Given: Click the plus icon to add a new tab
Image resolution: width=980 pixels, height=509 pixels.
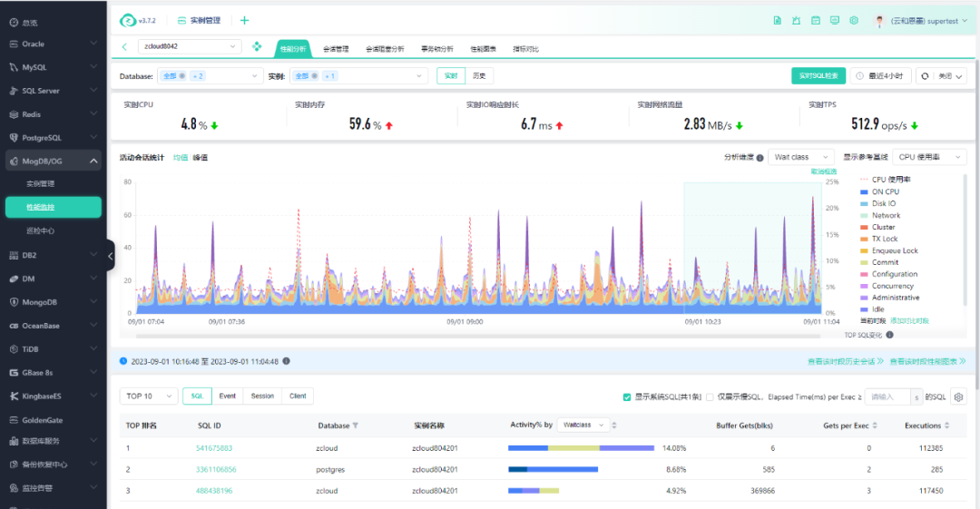Looking at the screenshot, I should click(x=244, y=21).
